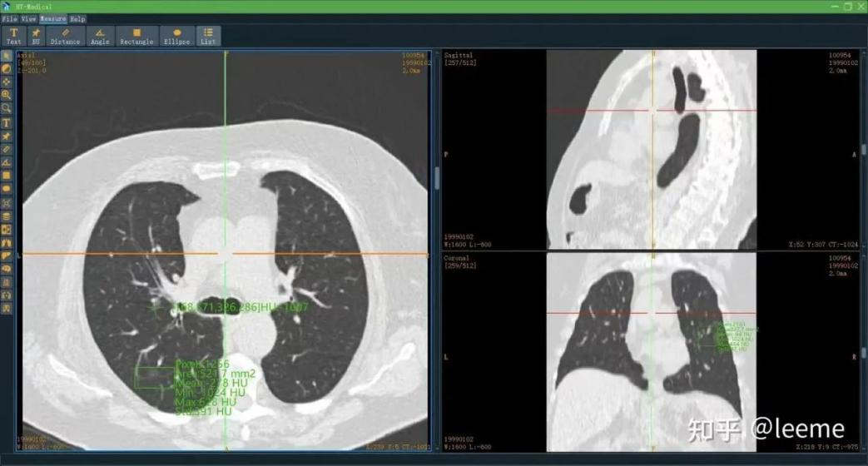Choose the Angle measurement tool
868x466 pixels.
[100, 36]
